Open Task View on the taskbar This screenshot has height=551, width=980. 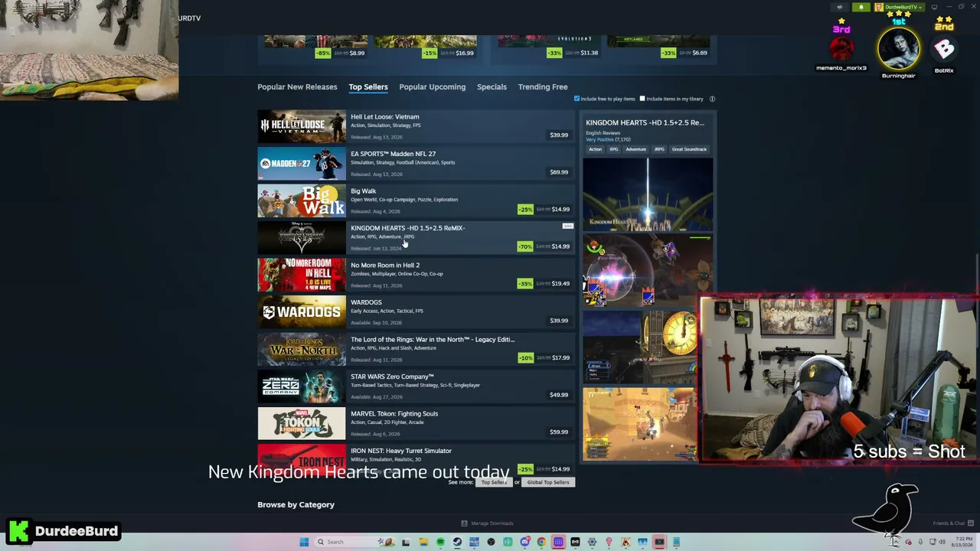406,542
